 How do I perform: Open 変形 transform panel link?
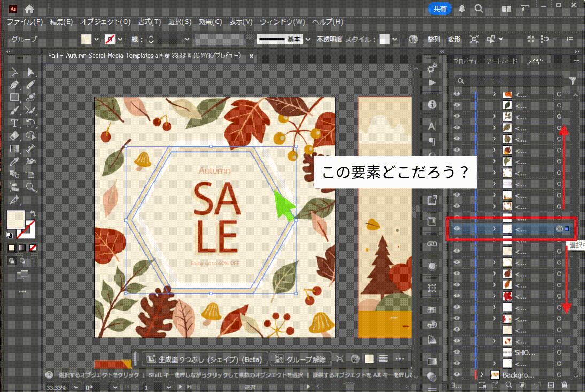click(x=454, y=39)
